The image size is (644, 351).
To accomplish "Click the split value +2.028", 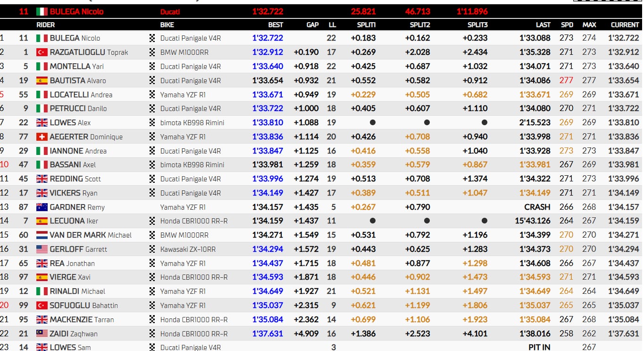I will pyautogui.click(x=418, y=52).
